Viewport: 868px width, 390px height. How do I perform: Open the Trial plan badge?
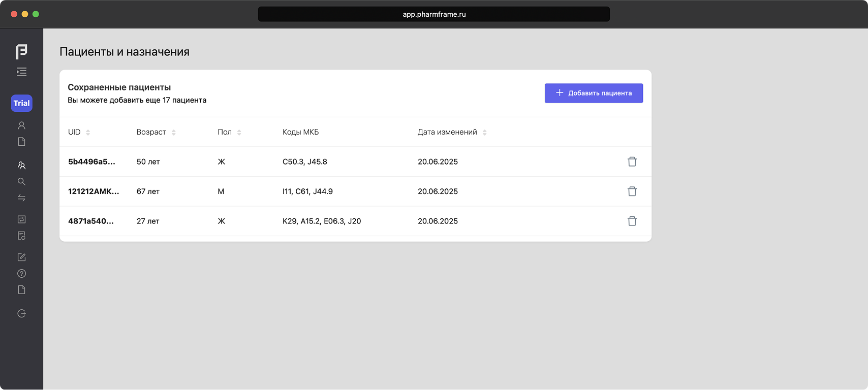coord(21,103)
